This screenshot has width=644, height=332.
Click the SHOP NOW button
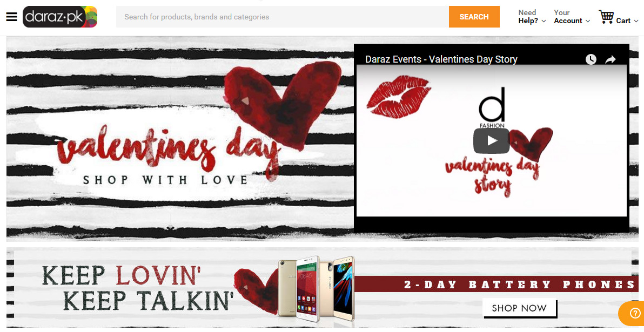(519, 308)
